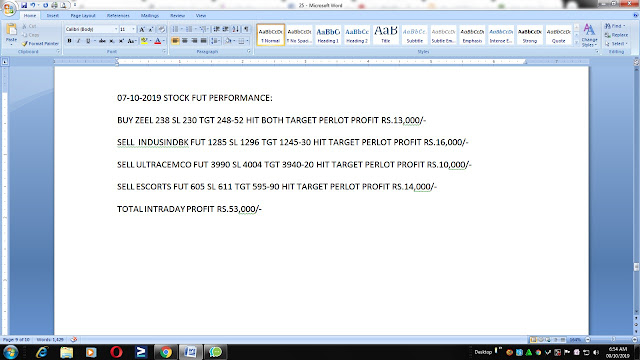The width and height of the screenshot is (640, 360).
Task: Open the Office Button menu
Action: coord(9,8)
